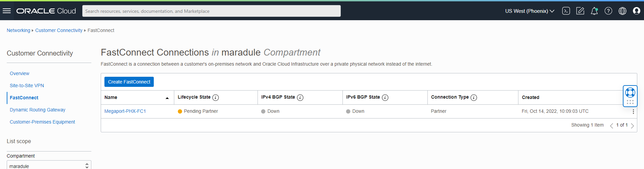The width and height of the screenshot is (644, 169).
Task: Click the IPv4 BGP State info icon
Action: tap(300, 98)
